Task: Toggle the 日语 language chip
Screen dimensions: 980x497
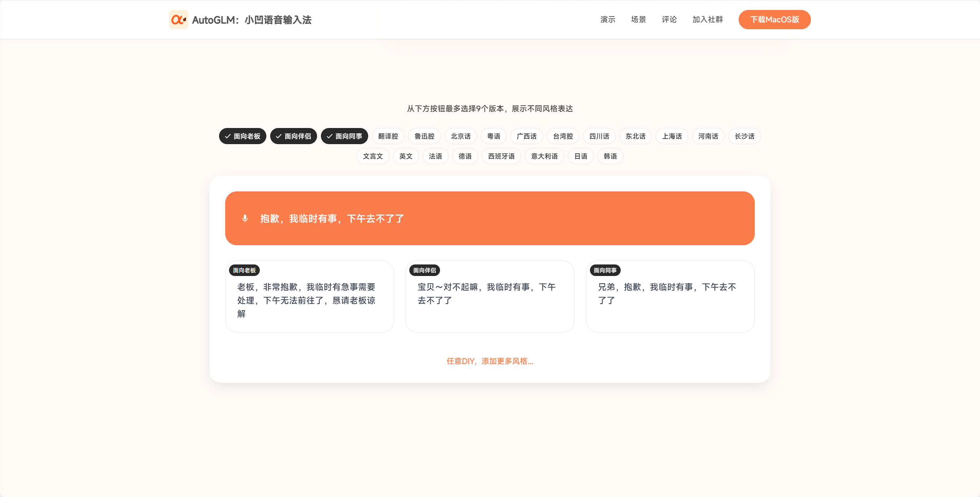Action: pos(581,156)
